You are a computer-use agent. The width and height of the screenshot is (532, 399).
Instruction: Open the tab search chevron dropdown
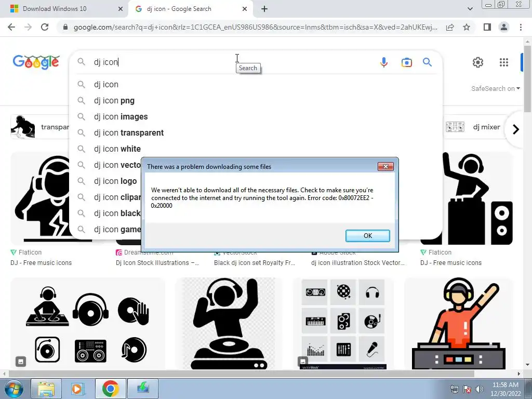click(x=470, y=9)
